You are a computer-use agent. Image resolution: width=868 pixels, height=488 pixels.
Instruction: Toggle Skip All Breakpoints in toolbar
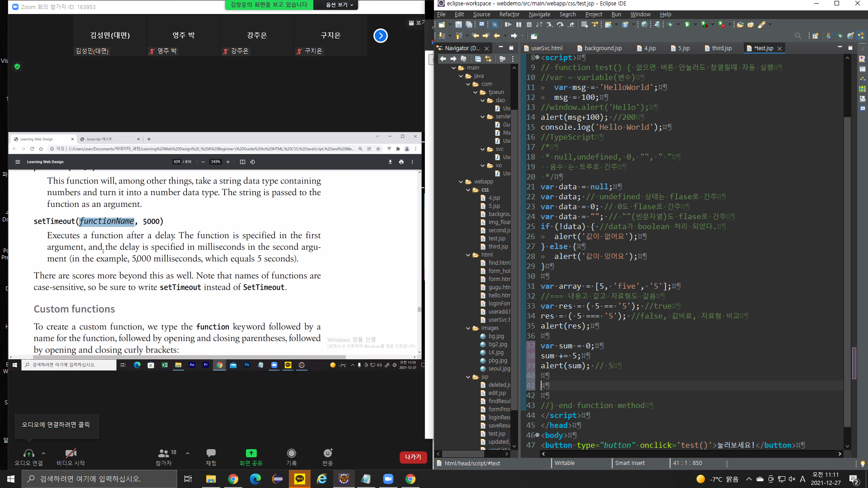point(495,24)
